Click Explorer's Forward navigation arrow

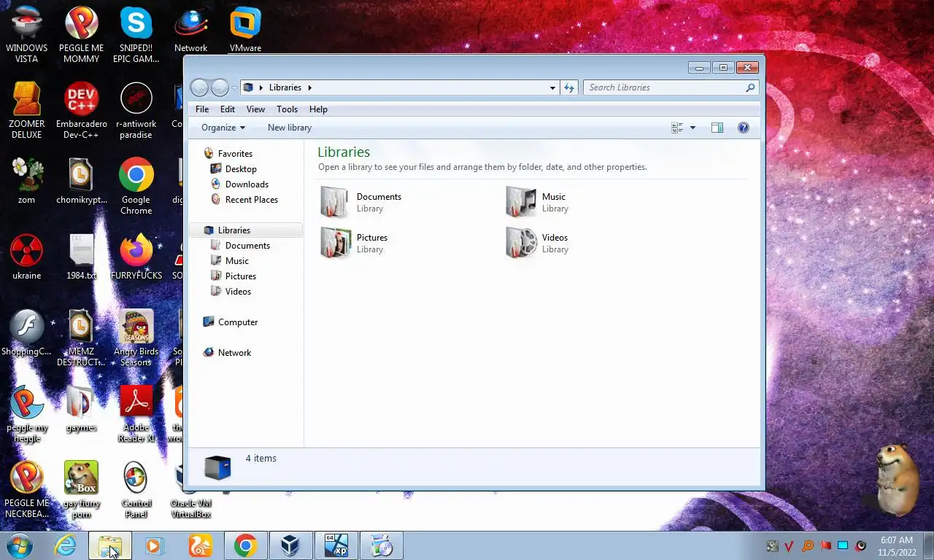(220, 87)
